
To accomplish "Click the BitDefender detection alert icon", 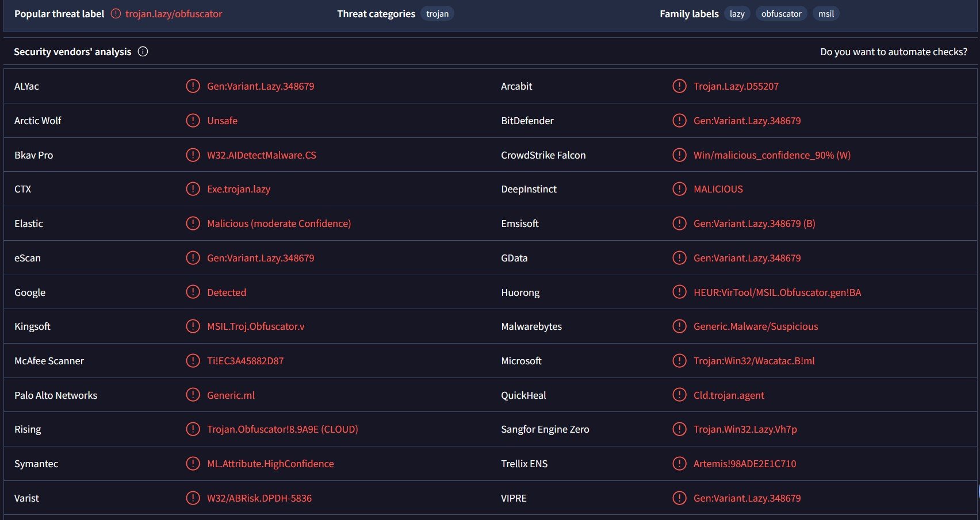I will [679, 121].
